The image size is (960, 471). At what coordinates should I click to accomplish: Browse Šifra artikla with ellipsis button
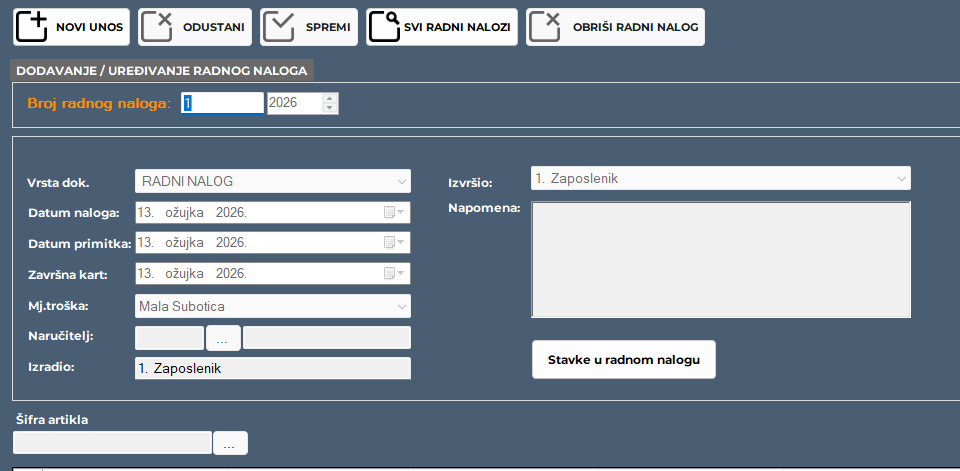tap(230, 444)
